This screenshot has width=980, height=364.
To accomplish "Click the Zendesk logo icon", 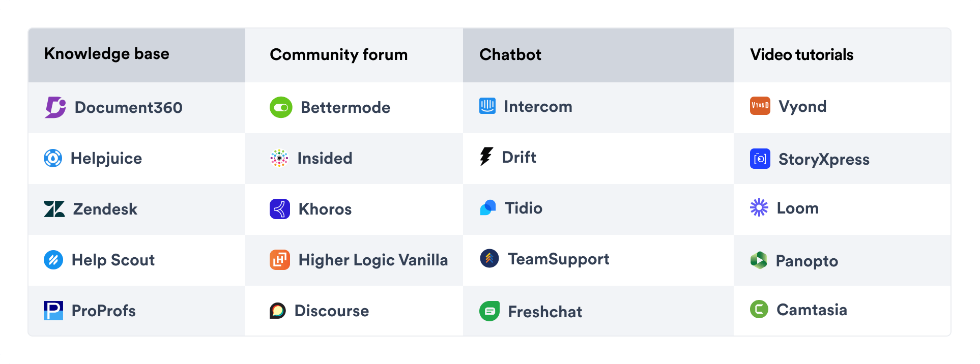I will click(x=54, y=209).
